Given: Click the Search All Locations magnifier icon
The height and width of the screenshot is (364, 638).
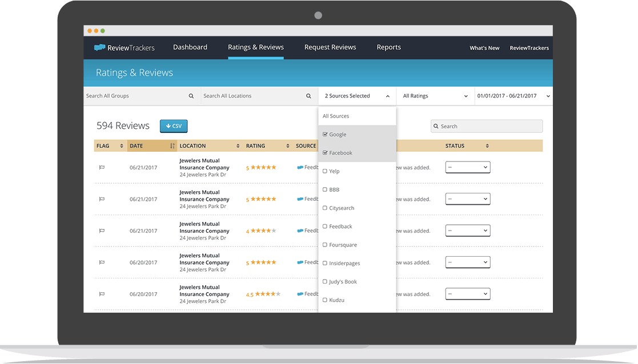Looking at the screenshot, I should pos(308,96).
